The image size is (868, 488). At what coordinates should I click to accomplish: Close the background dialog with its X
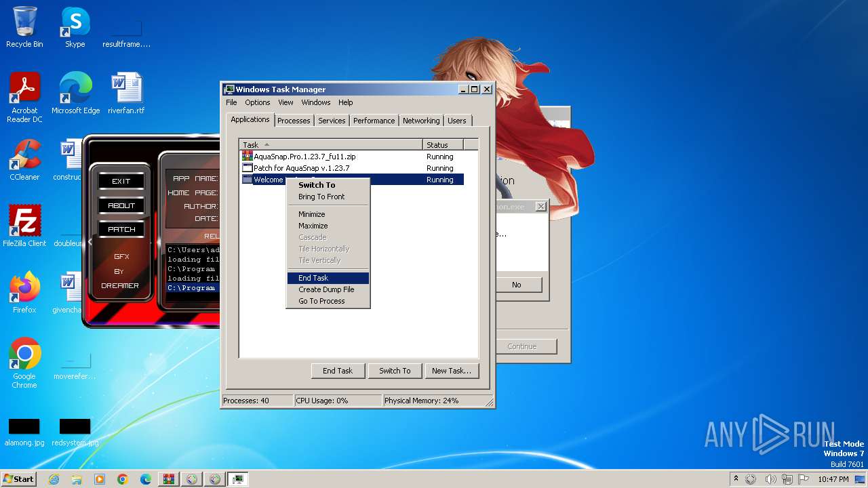[540, 207]
